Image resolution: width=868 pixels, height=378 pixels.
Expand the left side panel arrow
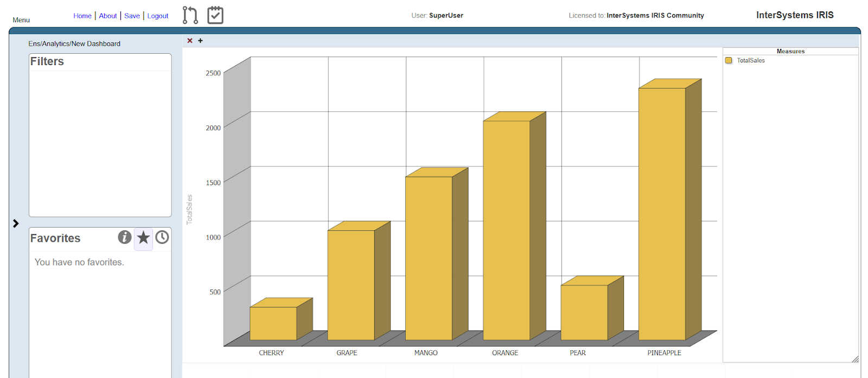pos(16,223)
